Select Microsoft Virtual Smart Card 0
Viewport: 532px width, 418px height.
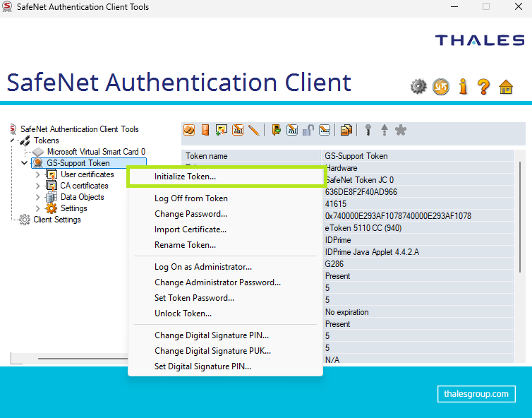point(96,152)
